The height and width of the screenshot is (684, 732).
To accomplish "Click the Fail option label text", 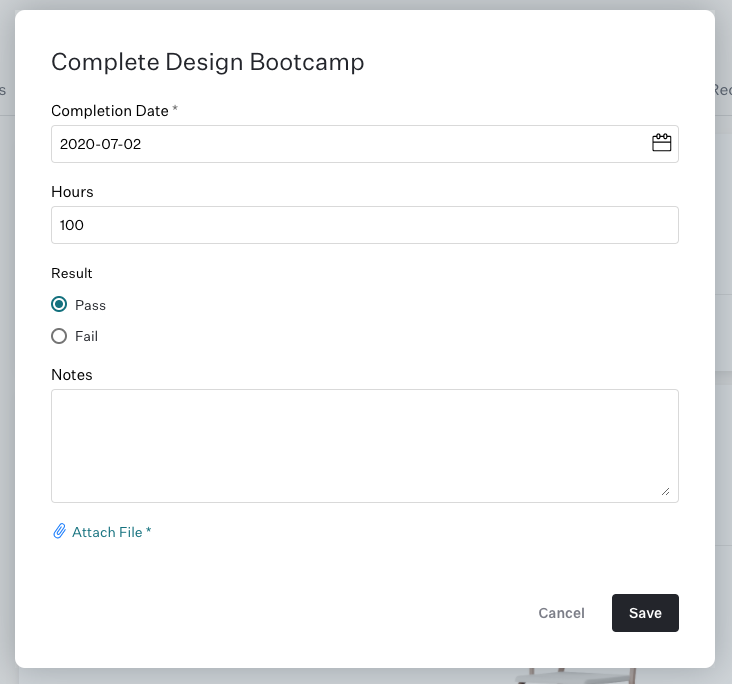I will (x=86, y=336).
